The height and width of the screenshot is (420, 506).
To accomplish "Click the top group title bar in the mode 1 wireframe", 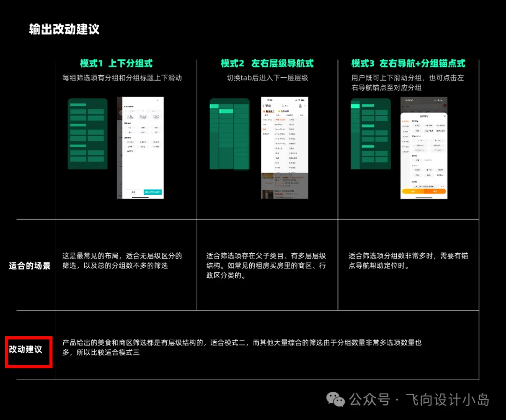I will [x=78, y=105].
